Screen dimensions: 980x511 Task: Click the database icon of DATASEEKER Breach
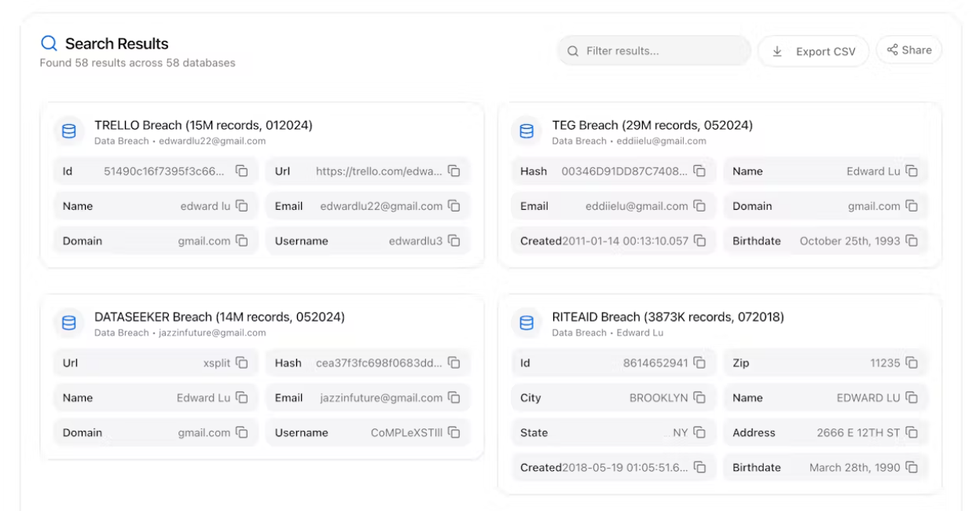(69, 323)
